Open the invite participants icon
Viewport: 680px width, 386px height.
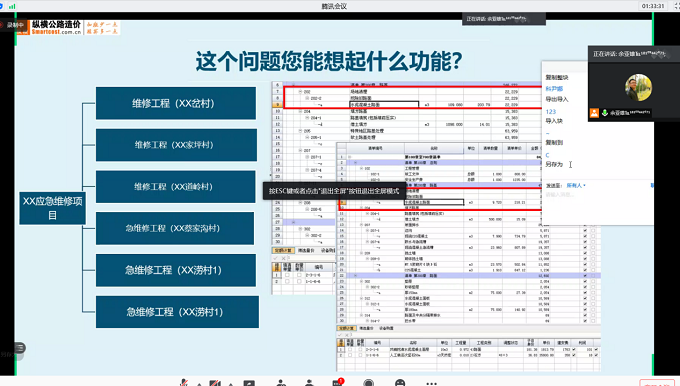point(281,383)
